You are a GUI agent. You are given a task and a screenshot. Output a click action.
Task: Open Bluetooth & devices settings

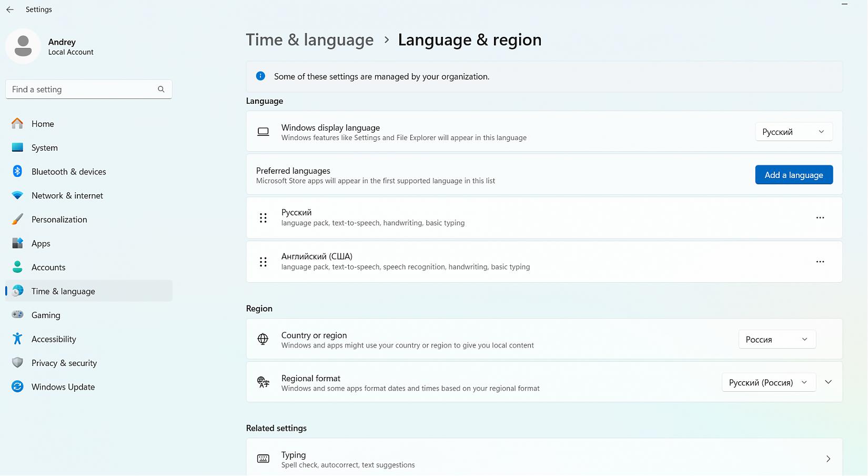click(x=68, y=172)
